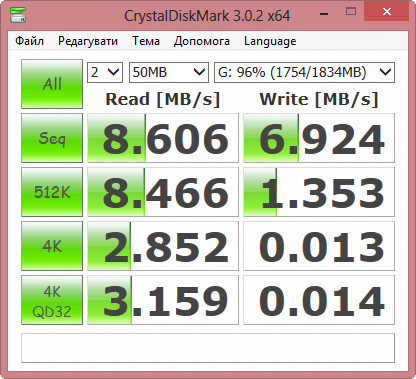Expand the test run count dropdown showing 2
The width and height of the screenshot is (416, 379).
(x=105, y=72)
